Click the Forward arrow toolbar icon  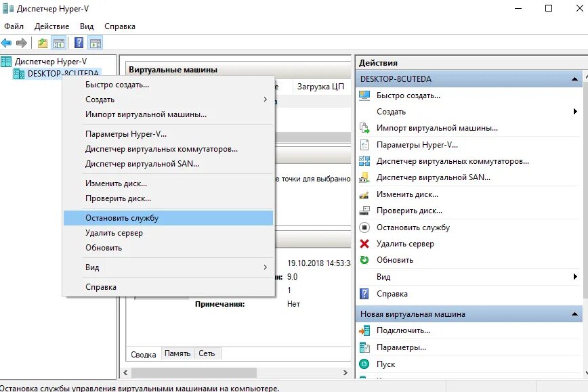tap(22, 43)
